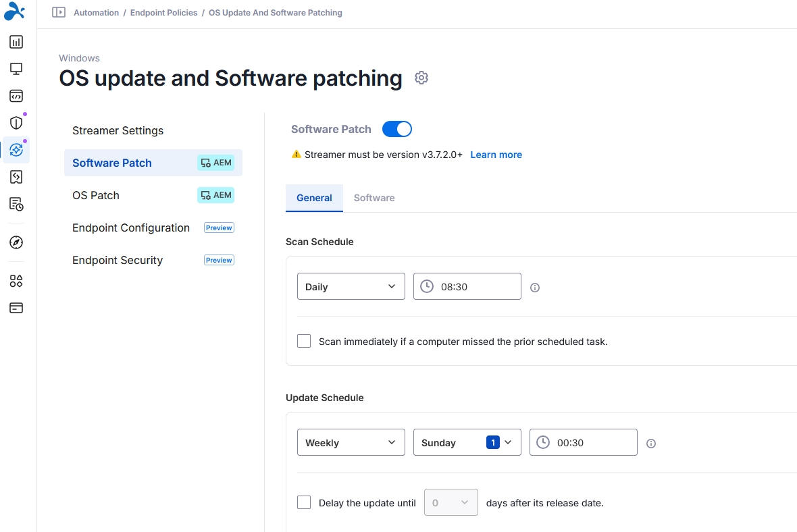This screenshot has height=532, width=797.
Task: Click the warning triangle icon by Streamer version
Action: 296,155
